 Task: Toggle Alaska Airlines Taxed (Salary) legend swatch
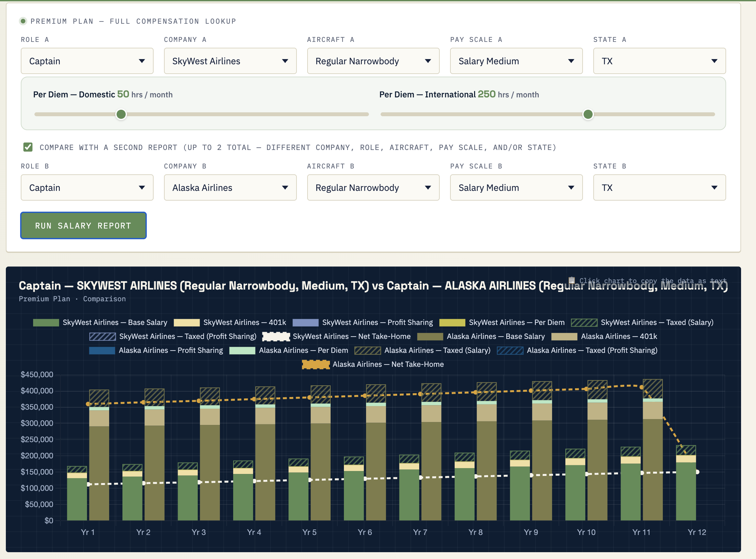(368, 350)
